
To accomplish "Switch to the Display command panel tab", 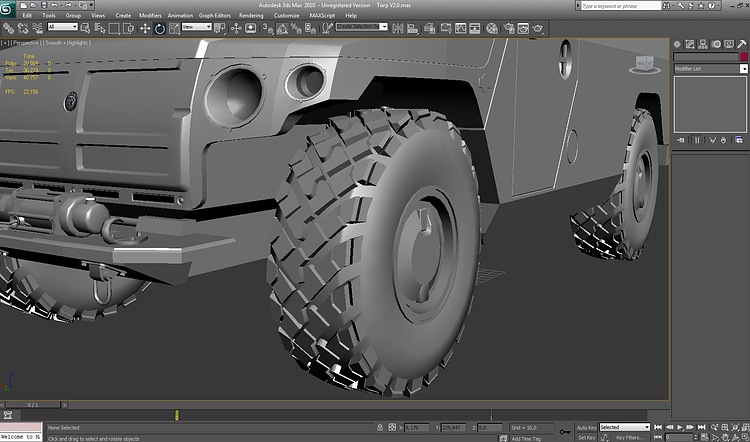I will click(729, 44).
